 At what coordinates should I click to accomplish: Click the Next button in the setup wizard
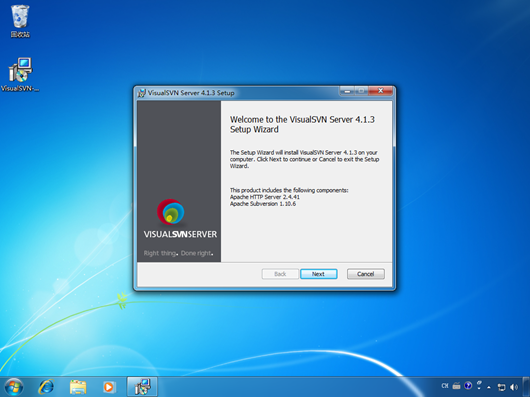318,274
